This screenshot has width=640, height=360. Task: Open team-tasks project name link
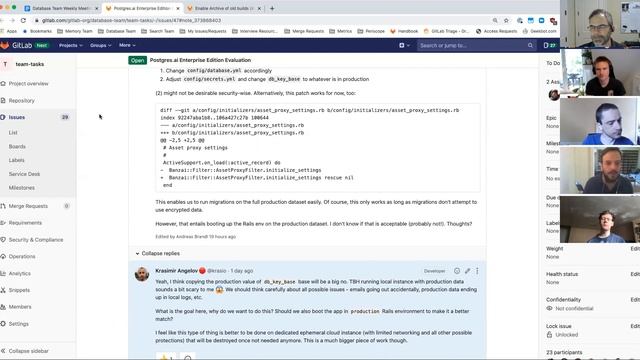30,64
